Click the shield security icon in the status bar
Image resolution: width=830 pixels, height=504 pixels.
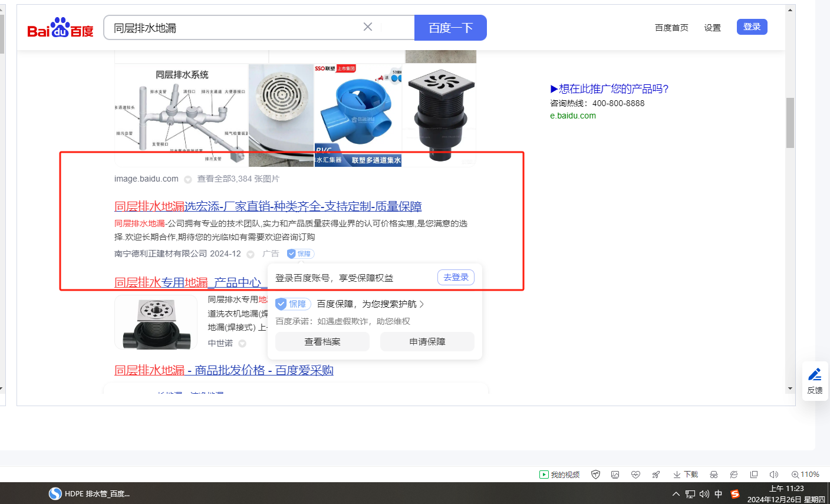(x=596, y=475)
